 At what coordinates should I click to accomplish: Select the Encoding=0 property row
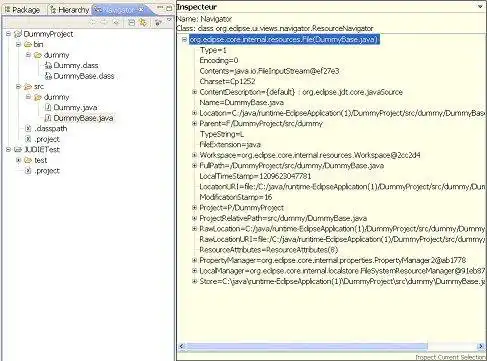click(x=219, y=60)
